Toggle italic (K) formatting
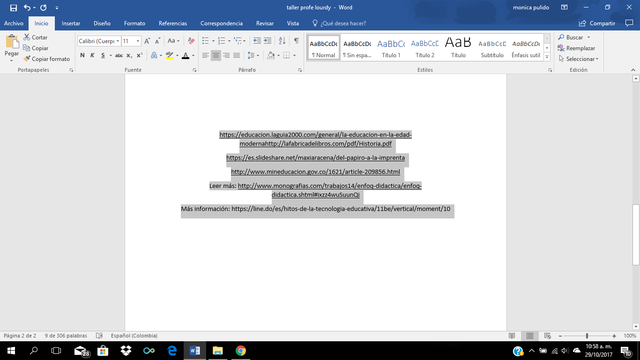The width and height of the screenshot is (640, 360). click(x=92, y=56)
